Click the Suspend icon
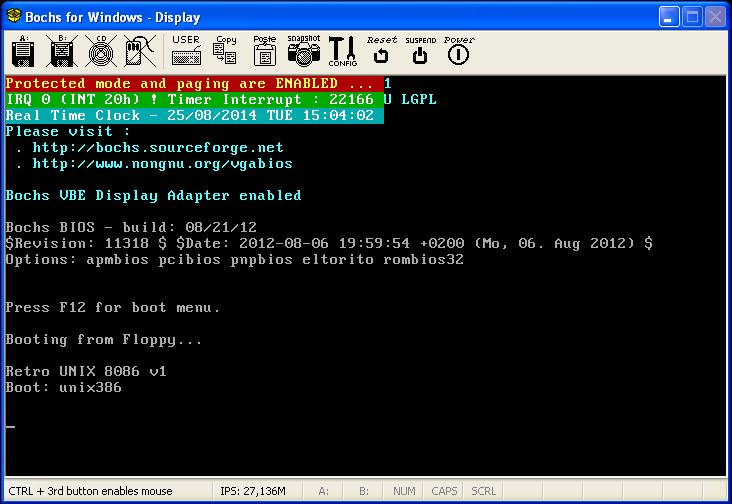The height and width of the screenshot is (504, 732). (x=420, y=50)
